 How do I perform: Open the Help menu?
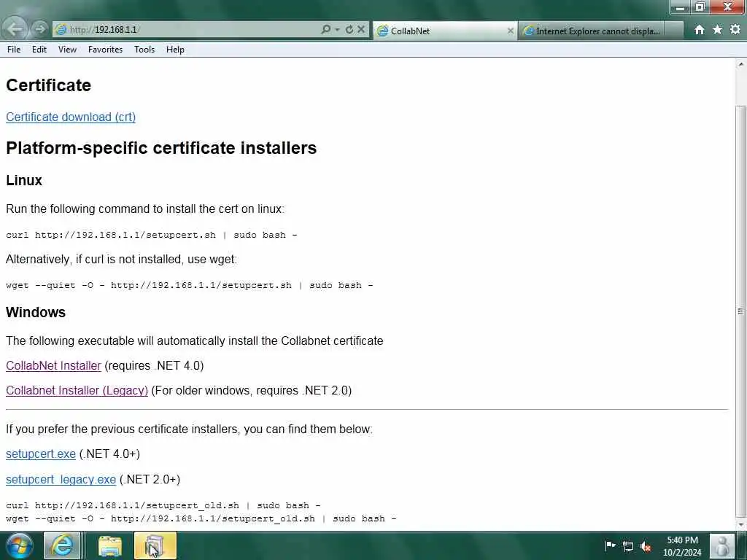[x=175, y=50]
